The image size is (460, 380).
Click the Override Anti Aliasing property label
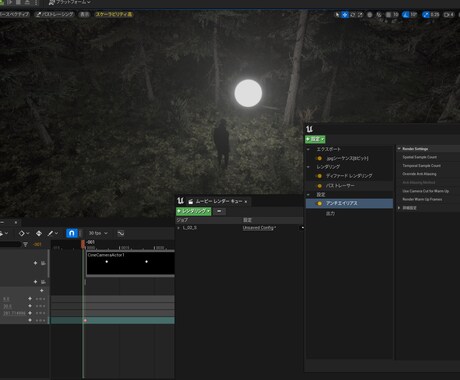pos(419,174)
